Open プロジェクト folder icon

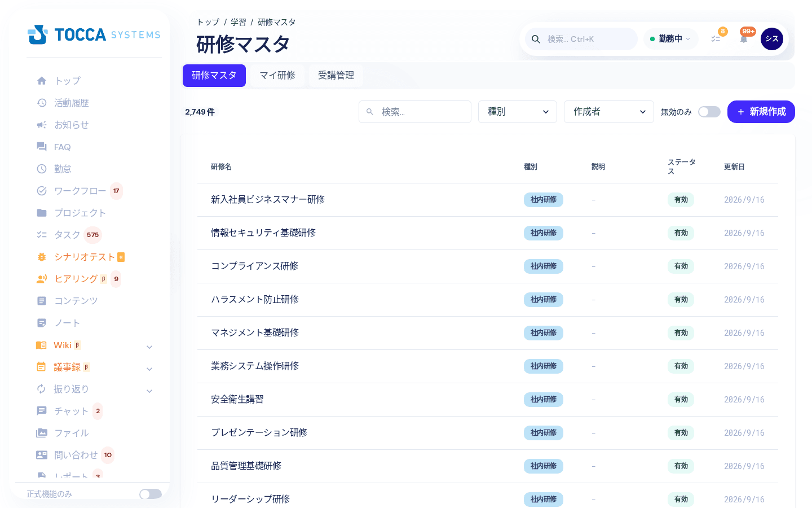tap(42, 213)
